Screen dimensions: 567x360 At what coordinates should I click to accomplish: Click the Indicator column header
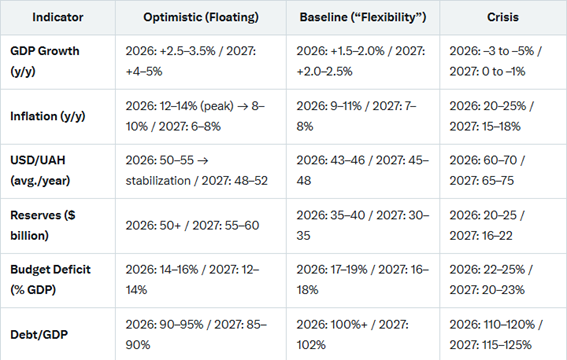(x=57, y=17)
